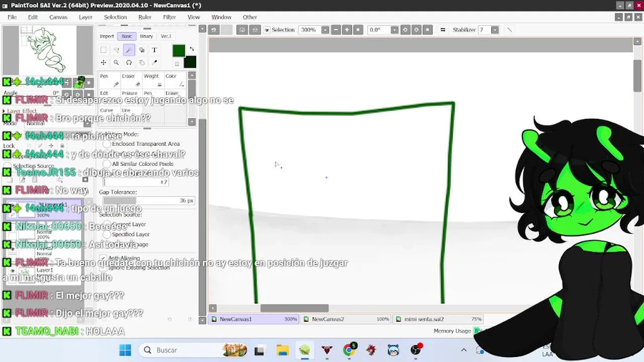This screenshot has height=362, width=644.
Task: Toggle the straight line drawing mode icon
Action: pos(509,30)
